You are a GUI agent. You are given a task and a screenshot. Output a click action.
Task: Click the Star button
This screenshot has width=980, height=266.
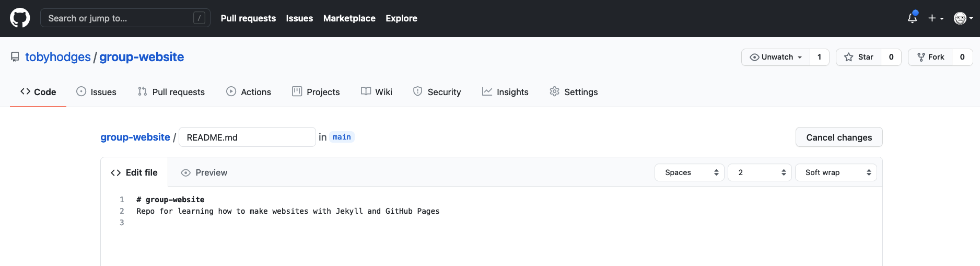(x=859, y=57)
